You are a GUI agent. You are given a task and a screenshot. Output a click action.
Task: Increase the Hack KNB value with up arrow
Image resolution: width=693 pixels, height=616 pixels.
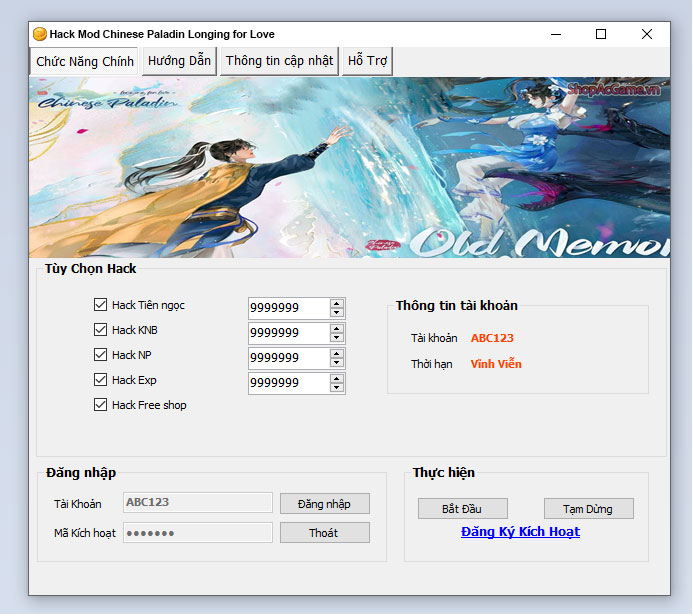337,329
